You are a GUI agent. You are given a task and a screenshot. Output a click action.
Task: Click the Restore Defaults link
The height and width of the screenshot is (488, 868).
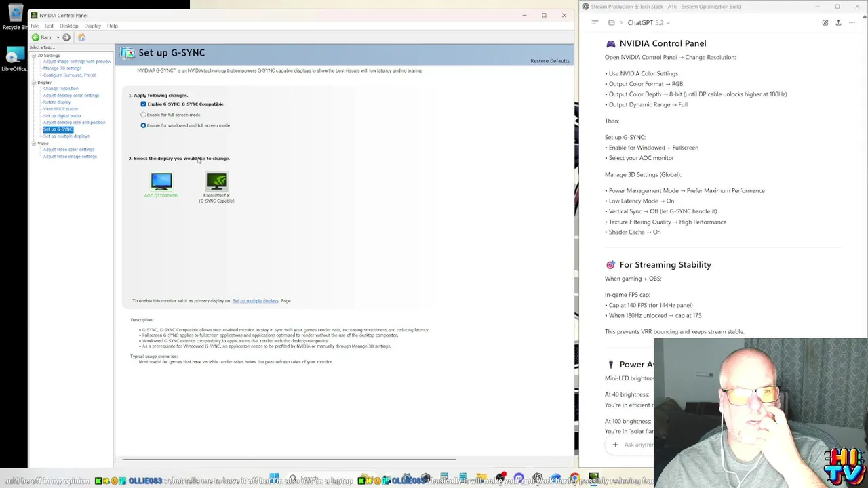coord(550,61)
